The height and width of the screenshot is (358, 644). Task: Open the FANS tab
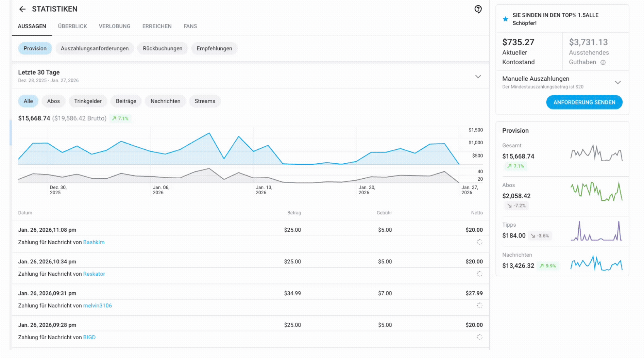point(190,26)
